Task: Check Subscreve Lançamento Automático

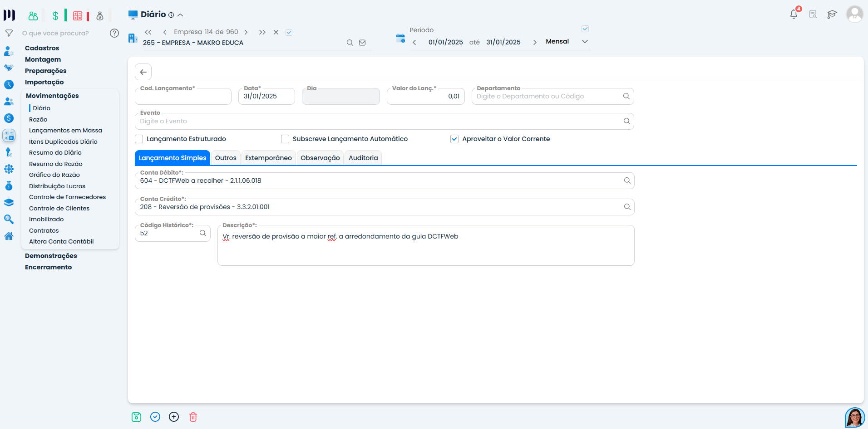Action: [285, 139]
